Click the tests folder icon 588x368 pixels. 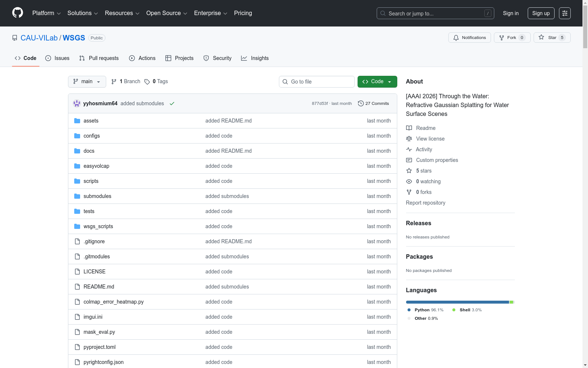tap(77, 211)
